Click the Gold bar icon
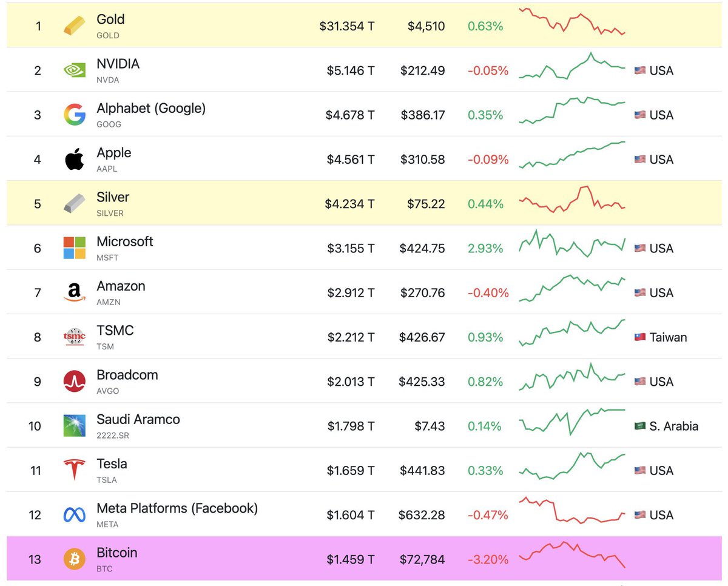Screen dimensions: 728x586 [75, 26]
